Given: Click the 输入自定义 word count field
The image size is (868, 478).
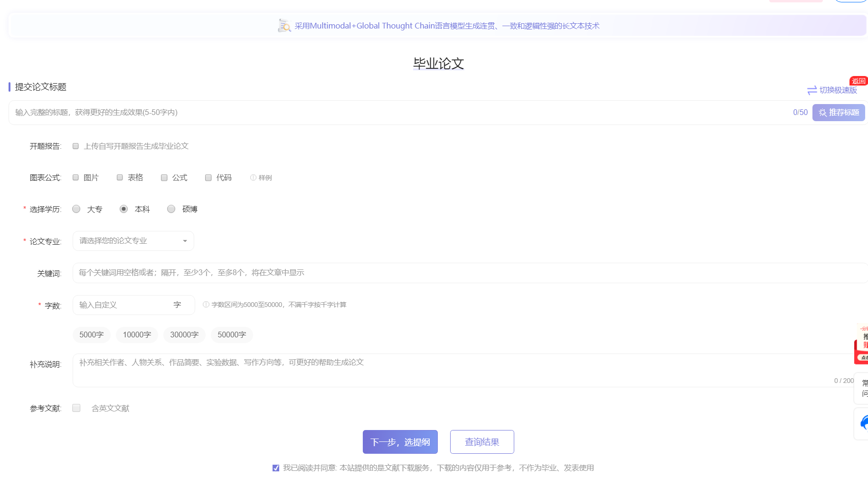Looking at the screenshot, I should 134,305.
